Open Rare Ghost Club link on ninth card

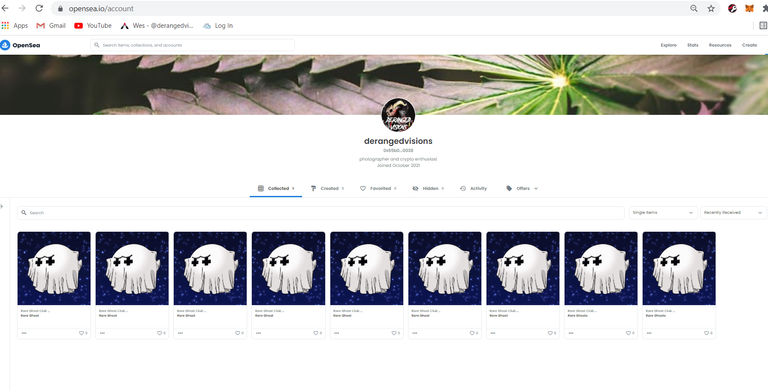tap(660, 311)
